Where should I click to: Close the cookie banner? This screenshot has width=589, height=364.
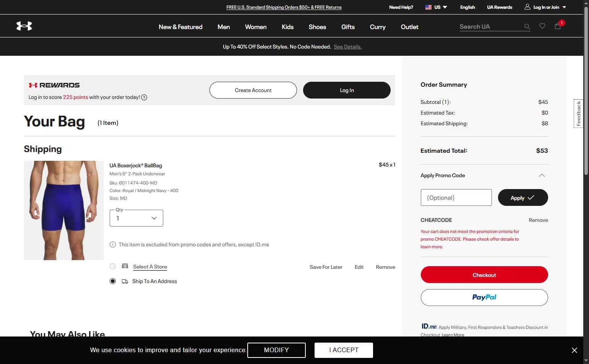(x=574, y=350)
